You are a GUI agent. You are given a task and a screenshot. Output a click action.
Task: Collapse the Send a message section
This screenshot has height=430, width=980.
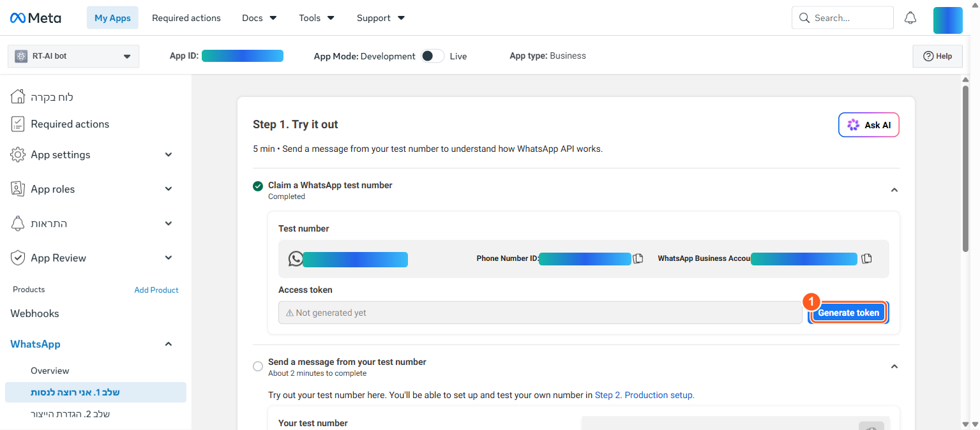(894, 367)
